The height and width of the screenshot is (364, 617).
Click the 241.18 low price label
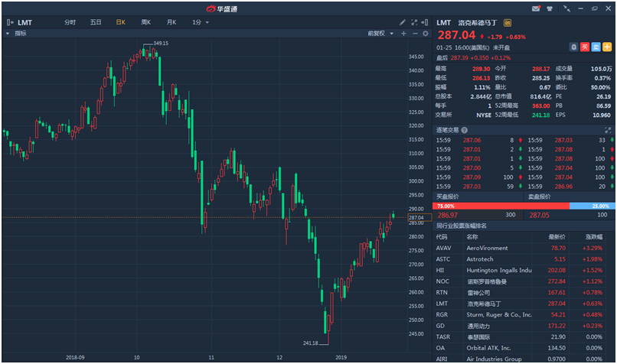tap(311, 343)
